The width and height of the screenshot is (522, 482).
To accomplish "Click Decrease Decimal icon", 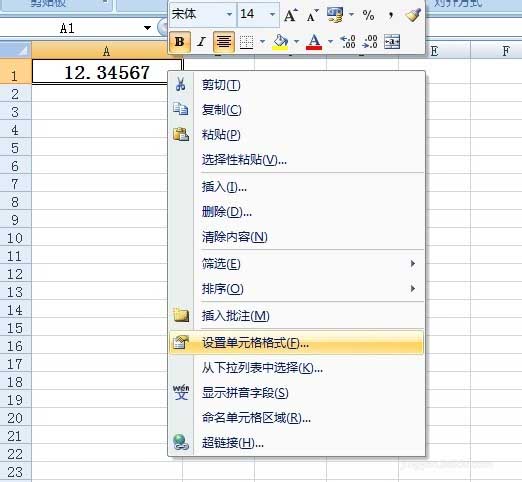I will [370, 42].
